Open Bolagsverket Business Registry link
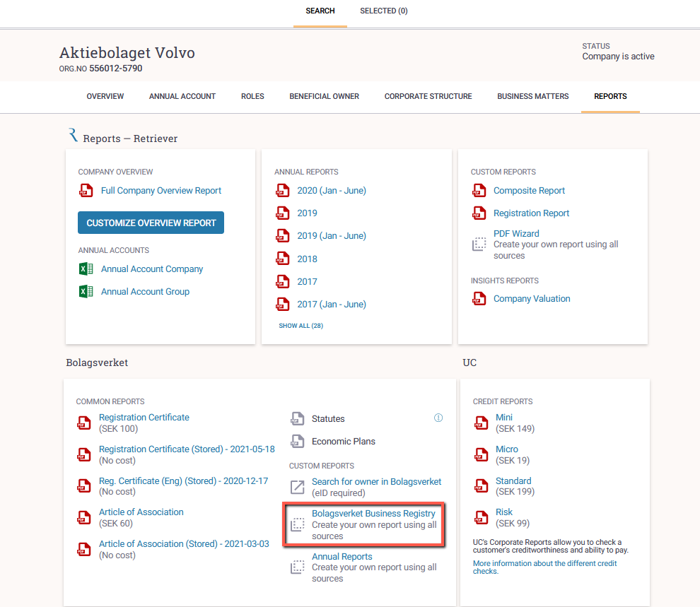Viewport: 700px width, 607px height. (373, 513)
